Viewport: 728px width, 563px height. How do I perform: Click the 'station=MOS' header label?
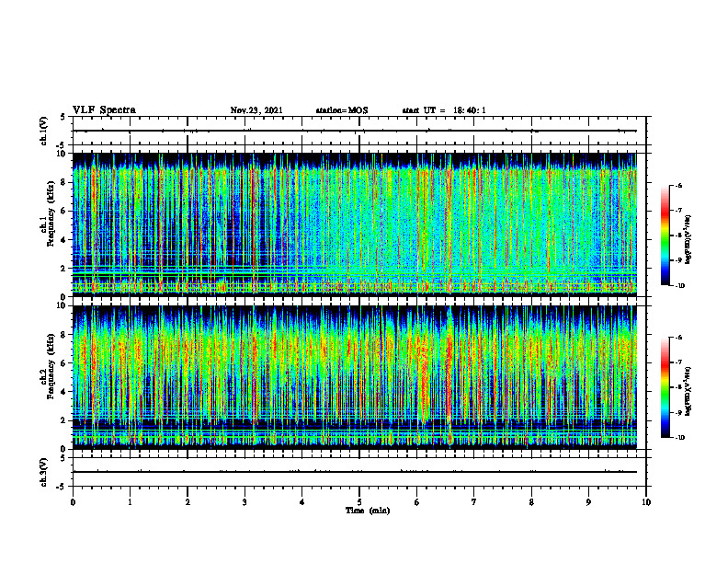pyautogui.click(x=342, y=110)
